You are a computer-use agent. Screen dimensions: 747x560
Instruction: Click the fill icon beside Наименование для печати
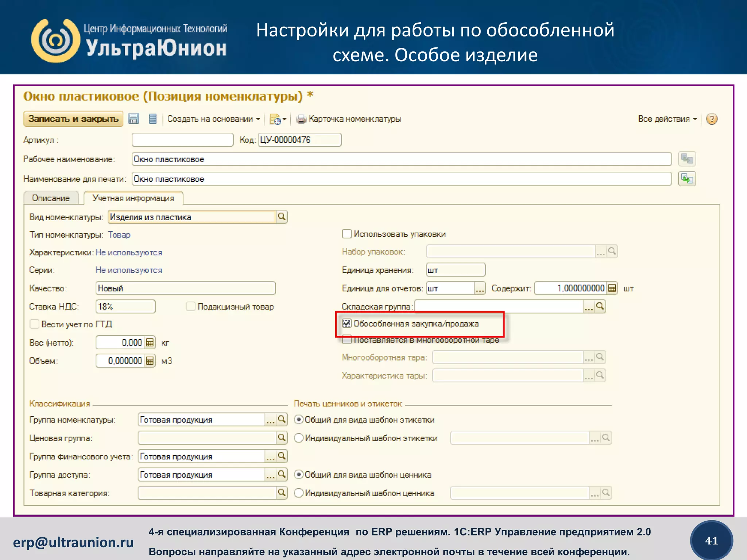click(x=687, y=179)
